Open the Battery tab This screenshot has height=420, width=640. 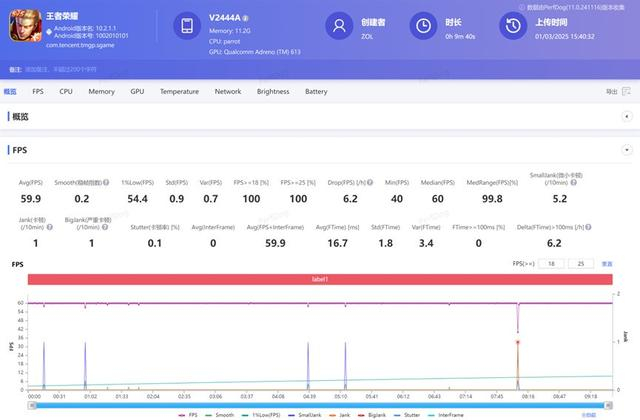[316, 91]
